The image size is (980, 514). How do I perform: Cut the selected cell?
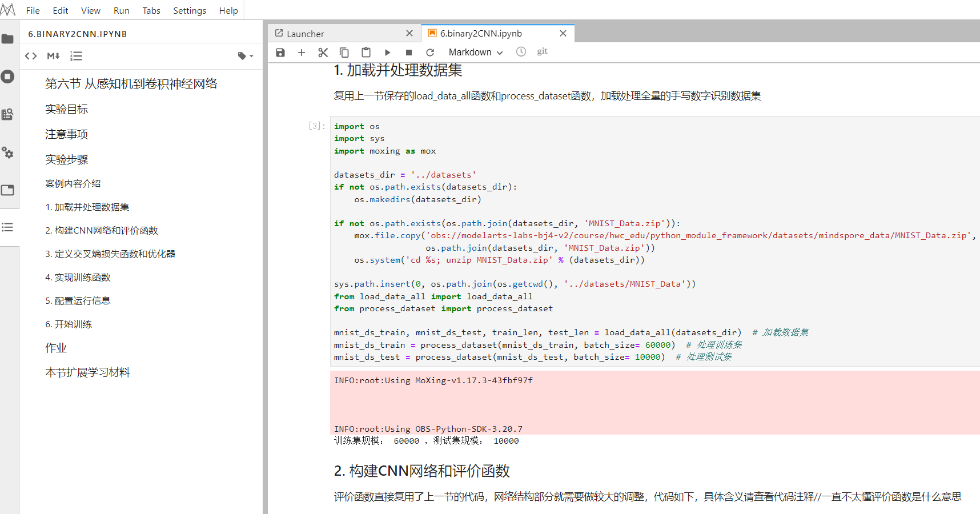click(323, 53)
